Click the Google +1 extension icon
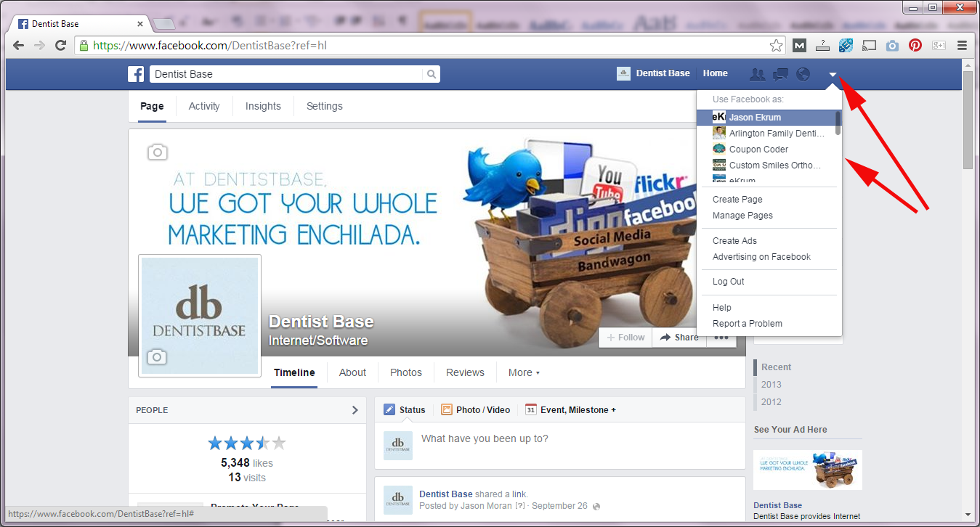This screenshot has height=527, width=980. 939,45
